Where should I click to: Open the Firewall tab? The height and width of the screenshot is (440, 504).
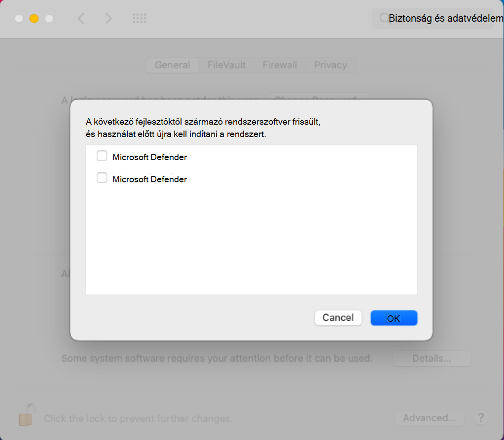[280, 65]
